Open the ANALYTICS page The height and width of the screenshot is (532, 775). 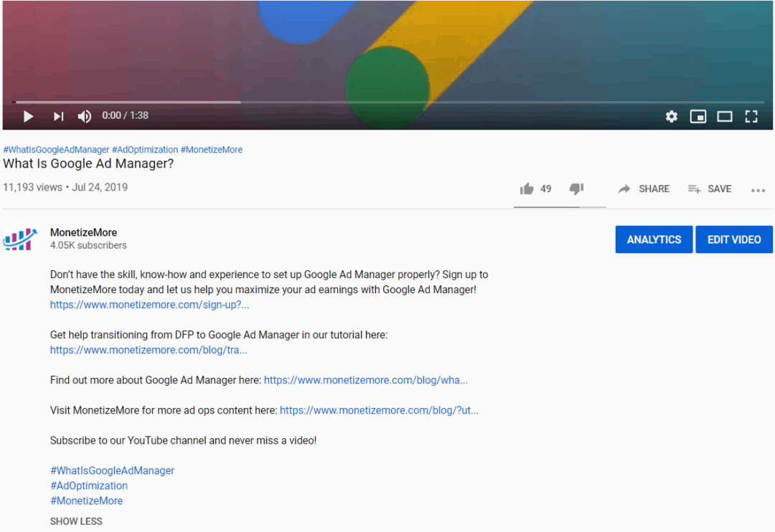click(654, 239)
